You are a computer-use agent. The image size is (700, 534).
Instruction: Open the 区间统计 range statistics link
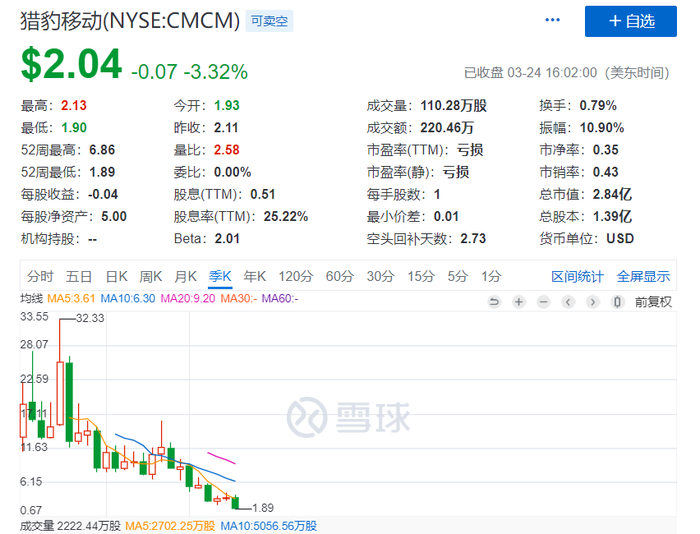point(577,277)
